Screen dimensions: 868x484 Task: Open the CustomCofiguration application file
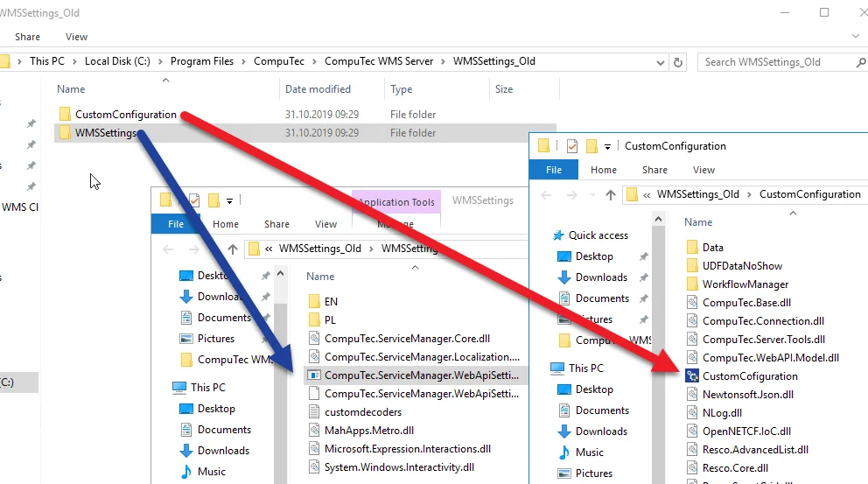[749, 376]
